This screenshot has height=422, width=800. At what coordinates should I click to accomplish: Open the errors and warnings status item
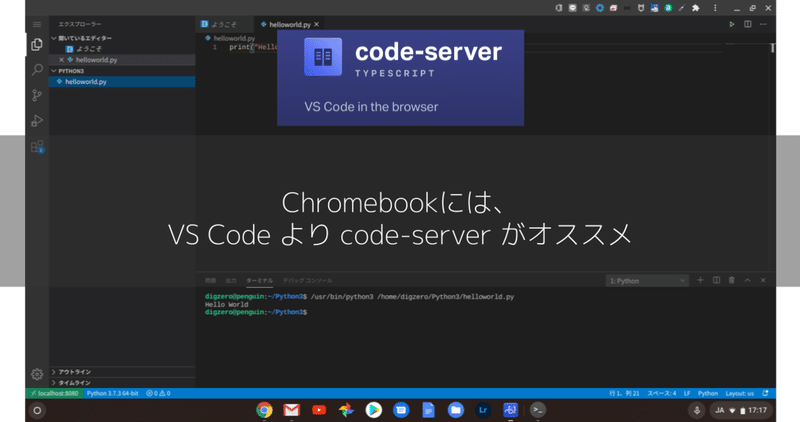tap(158, 393)
